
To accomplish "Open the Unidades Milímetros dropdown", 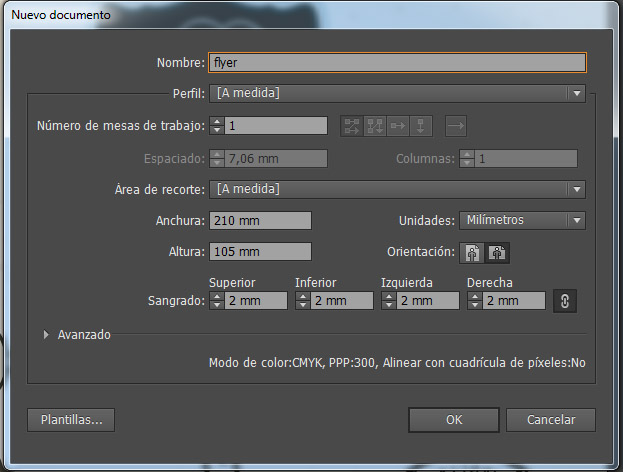I will click(x=522, y=221).
